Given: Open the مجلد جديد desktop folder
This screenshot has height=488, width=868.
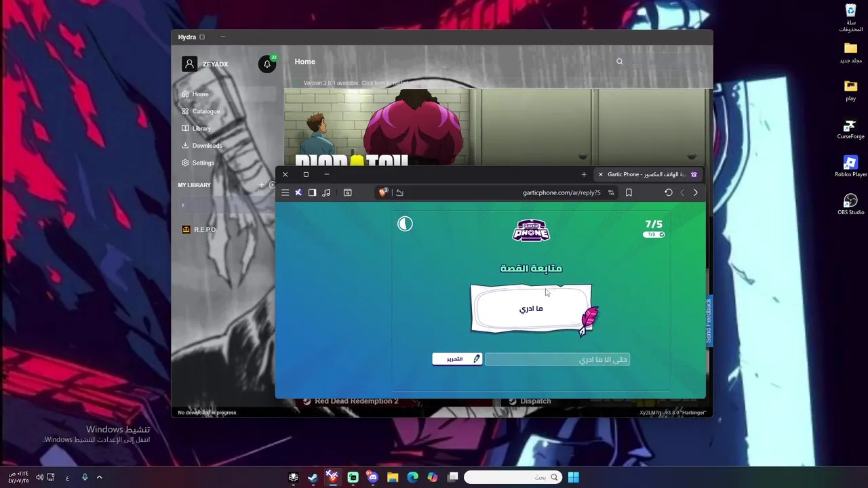Looking at the screenshot, I should (x=850, y=53).
